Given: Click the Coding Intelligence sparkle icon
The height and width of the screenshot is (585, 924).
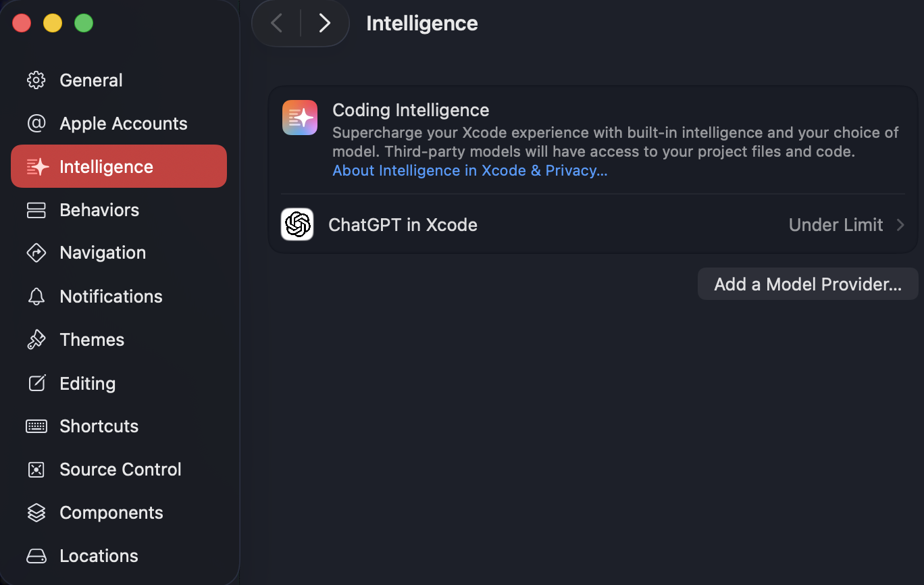Looking at the screenshot, I should pyautogui.click(x=300, y=118).
